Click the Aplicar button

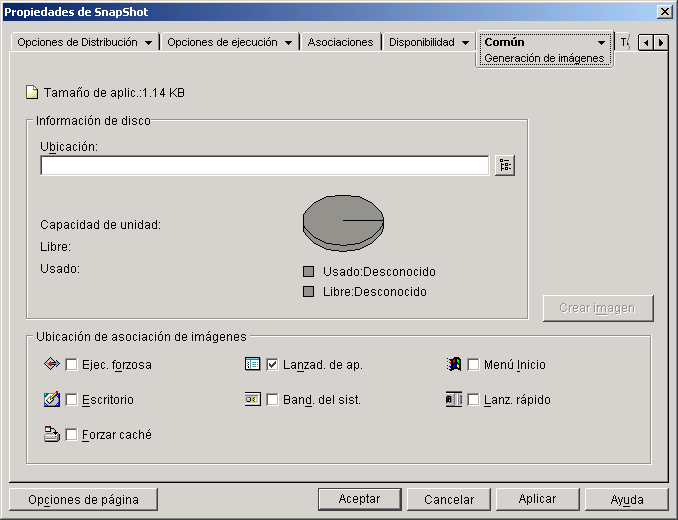coord(537,499)
